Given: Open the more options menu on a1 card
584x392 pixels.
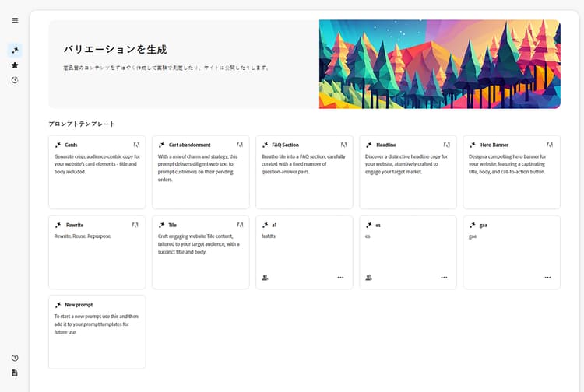Looking at the screenshot, I should click(340, 278).
